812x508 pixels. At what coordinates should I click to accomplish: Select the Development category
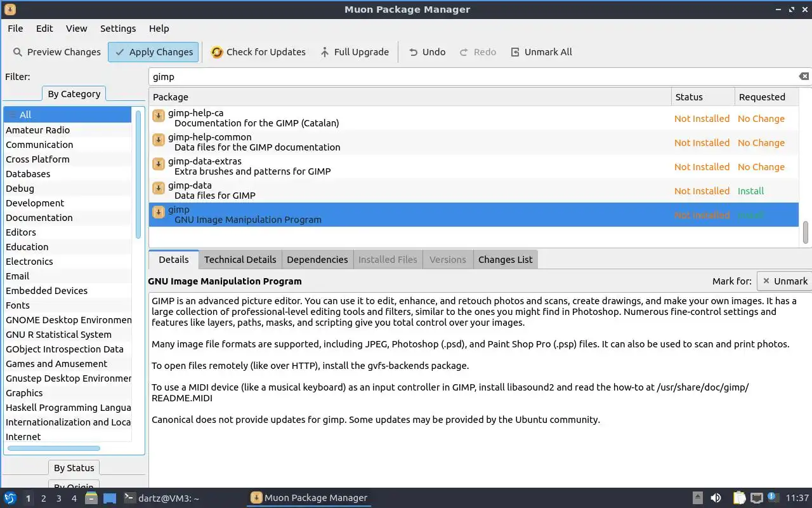(x=67, y=203)
